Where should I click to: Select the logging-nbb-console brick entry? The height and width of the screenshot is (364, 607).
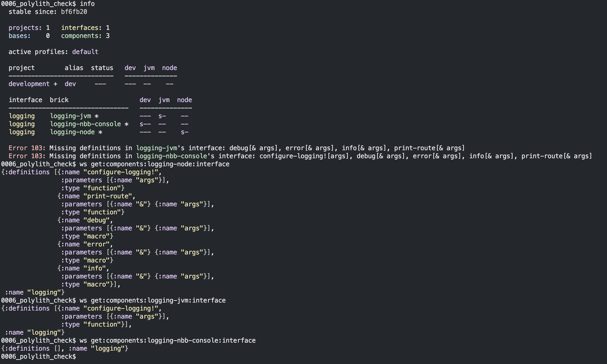point(85,124)
